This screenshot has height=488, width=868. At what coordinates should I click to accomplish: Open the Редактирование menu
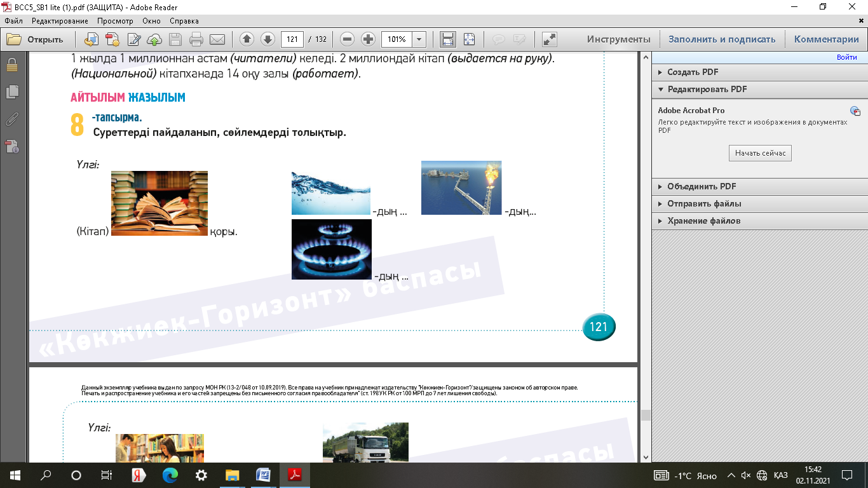(60, 21)
